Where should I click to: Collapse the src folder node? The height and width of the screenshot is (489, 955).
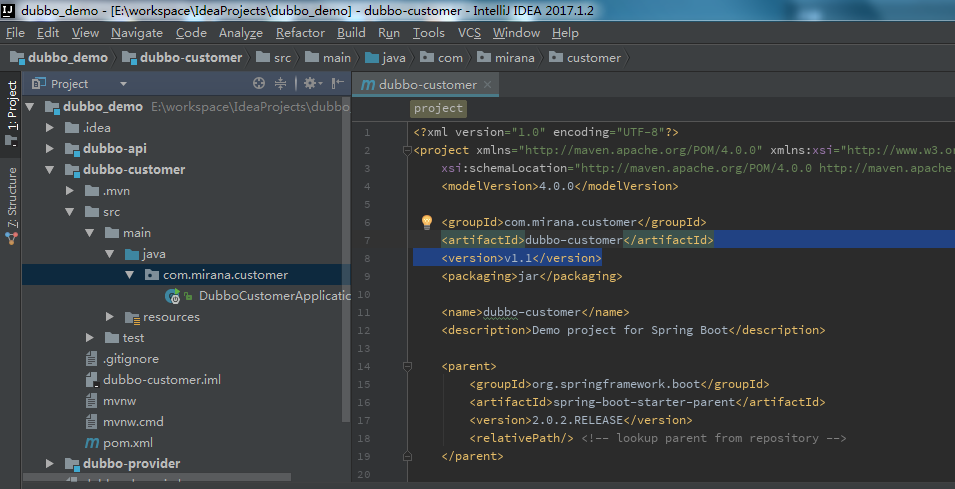point(70,212)
